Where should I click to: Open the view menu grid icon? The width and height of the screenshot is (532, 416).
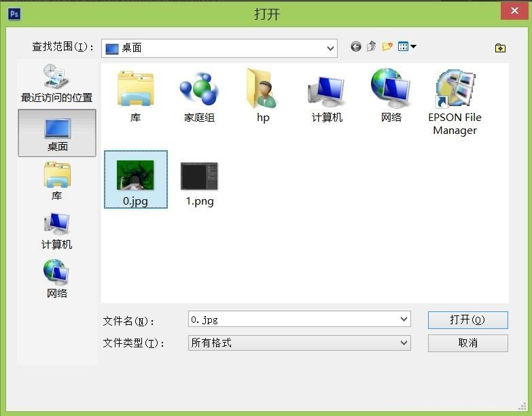click(403, 46)
